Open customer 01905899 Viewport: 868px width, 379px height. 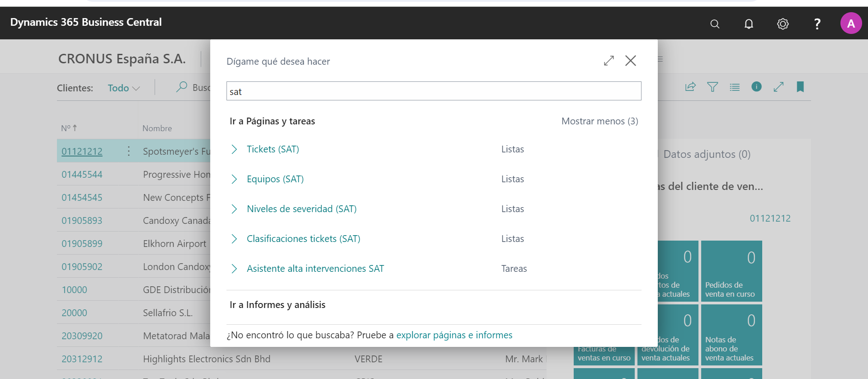point(82,244)
